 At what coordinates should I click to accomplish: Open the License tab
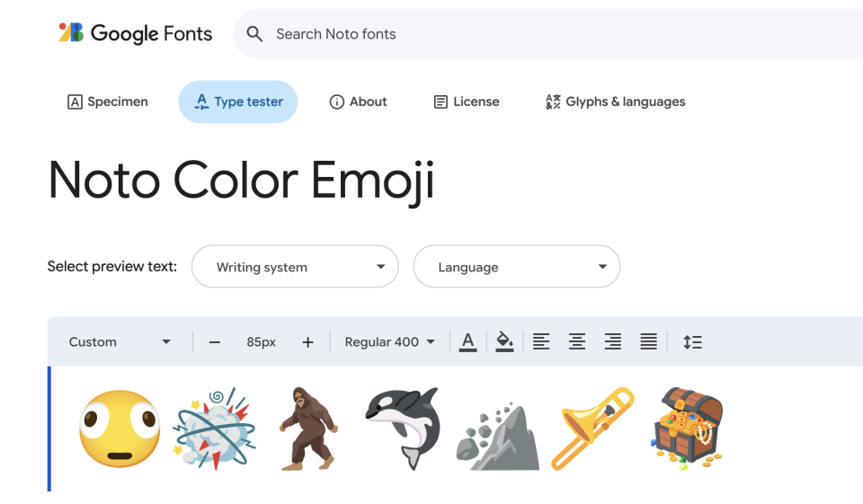point(467,102)
